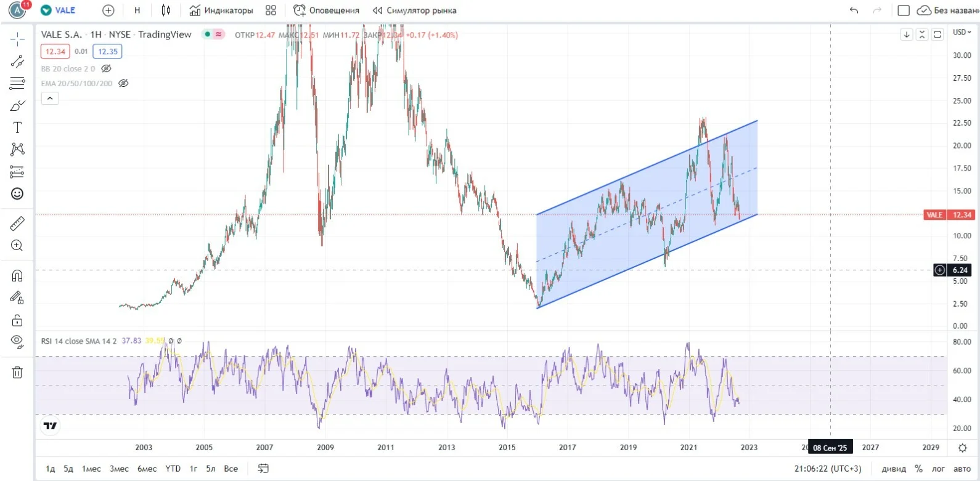Open the layout selection square icon
980x481 pixels.
click(x=904, y=10)
